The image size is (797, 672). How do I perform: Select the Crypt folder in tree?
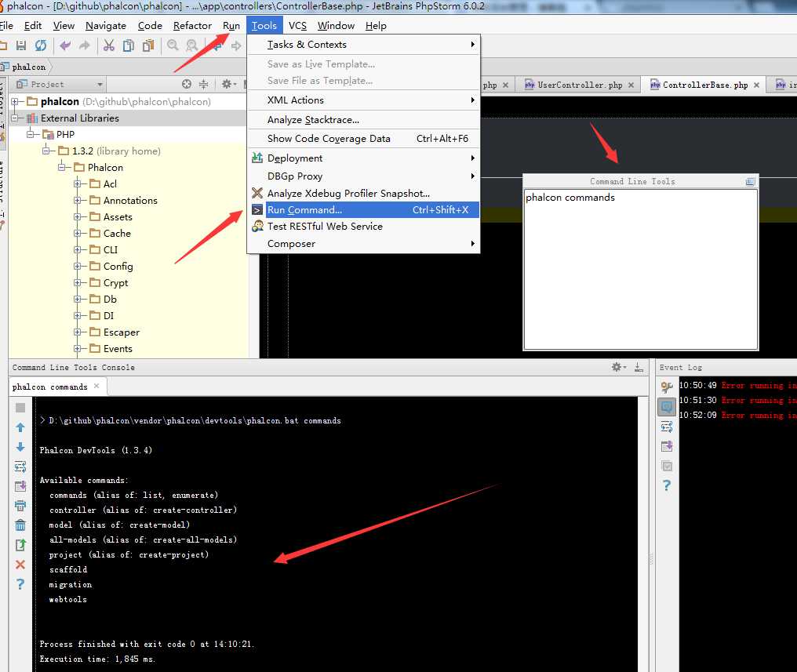[x=115, y=283]
